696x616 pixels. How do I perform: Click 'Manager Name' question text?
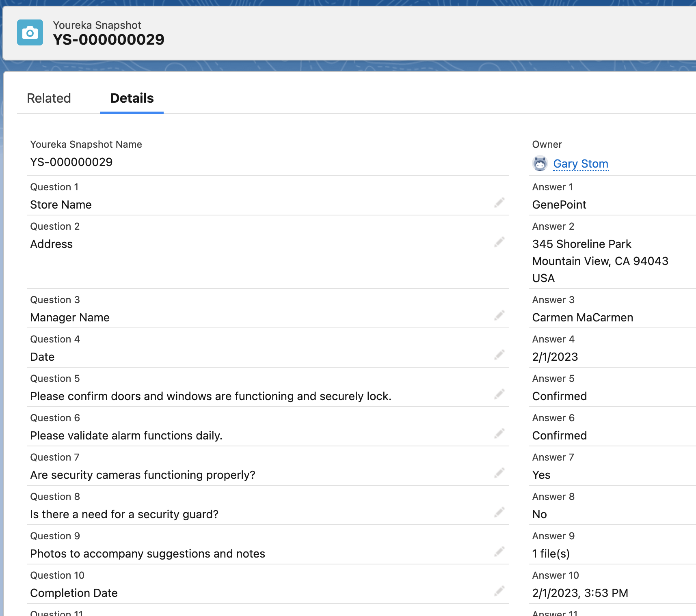click(x=70, y=318)
